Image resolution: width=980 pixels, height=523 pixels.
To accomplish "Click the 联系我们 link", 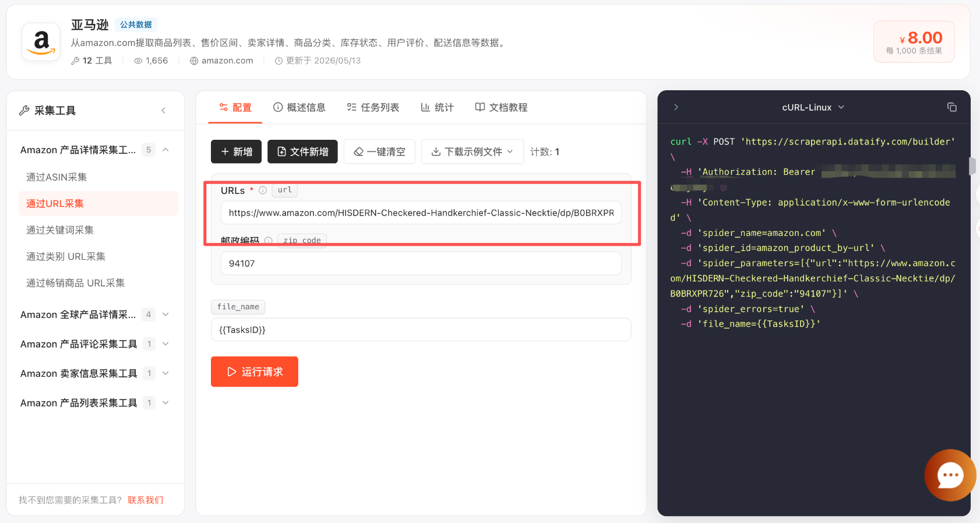I will tap(146, 500).
